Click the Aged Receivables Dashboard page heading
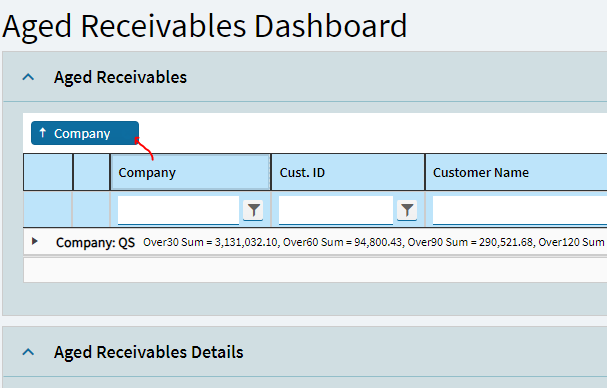 (x=205, y=26)
